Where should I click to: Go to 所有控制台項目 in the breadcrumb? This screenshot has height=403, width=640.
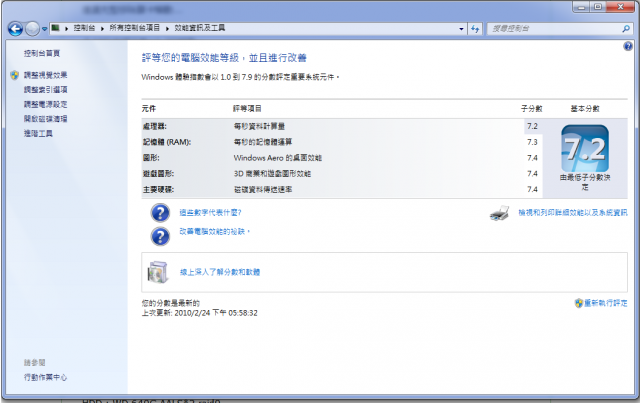[134, 28]
